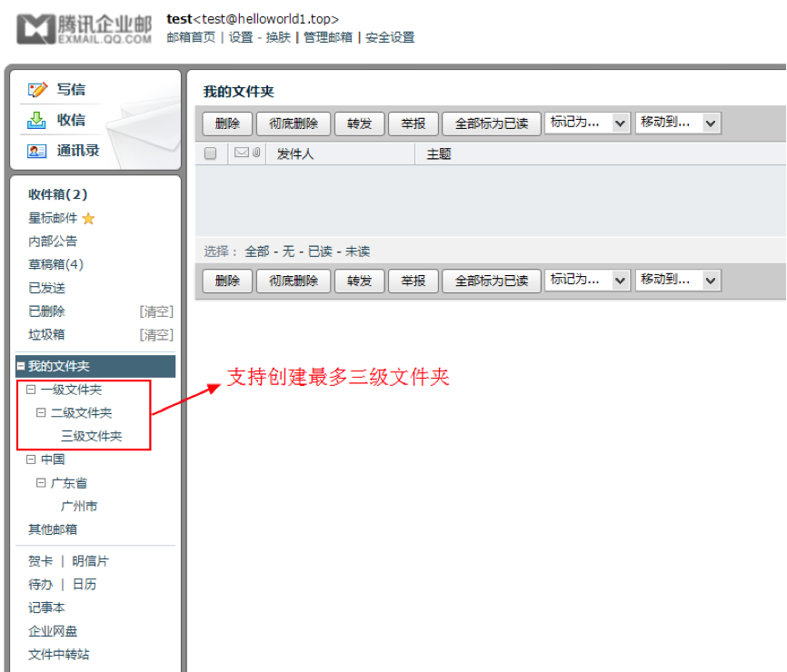Click the envelope status column icon
This screenshot has height=672, width=787.
[x=241, y=153]
